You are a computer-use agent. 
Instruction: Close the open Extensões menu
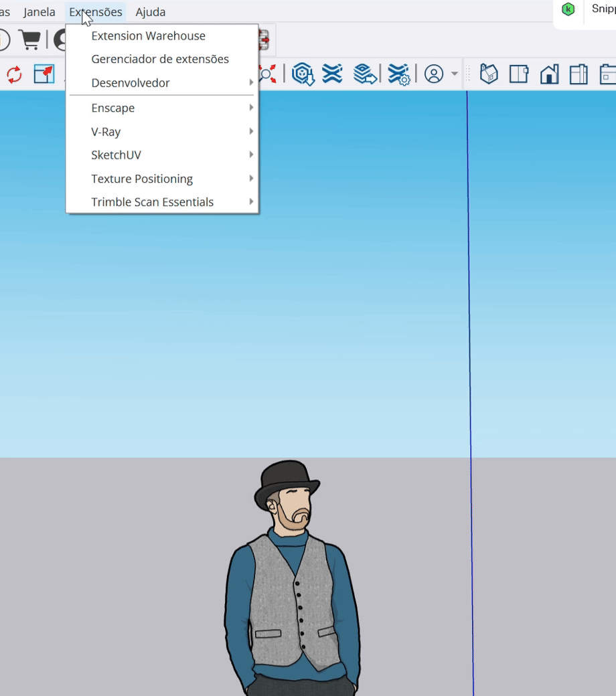coord(96,12)
